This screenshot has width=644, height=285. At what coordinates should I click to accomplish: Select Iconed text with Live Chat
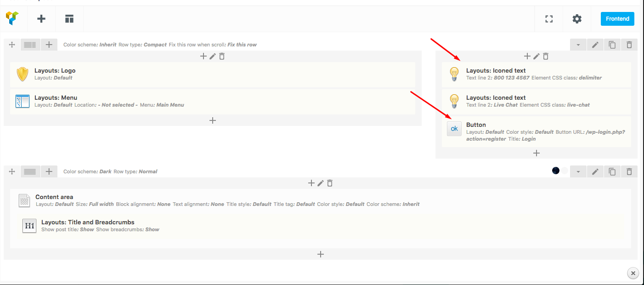pos(537,101)
